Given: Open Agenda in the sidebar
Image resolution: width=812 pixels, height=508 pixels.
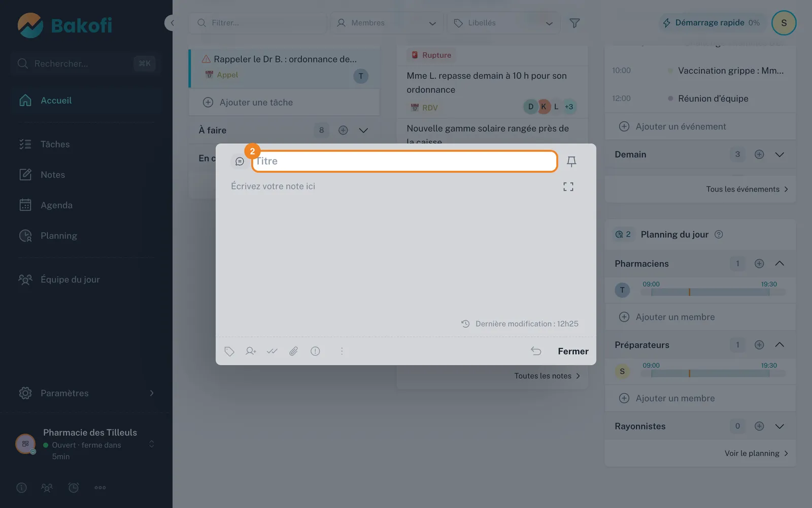Looking at the screenshot, I should [86, 205].
